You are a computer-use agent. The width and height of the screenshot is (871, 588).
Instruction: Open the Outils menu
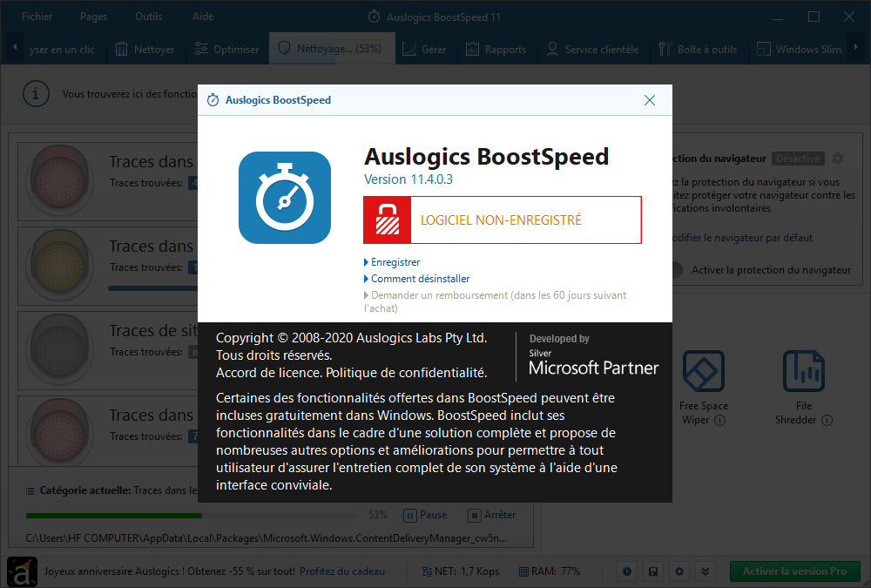tap(148, 17)
